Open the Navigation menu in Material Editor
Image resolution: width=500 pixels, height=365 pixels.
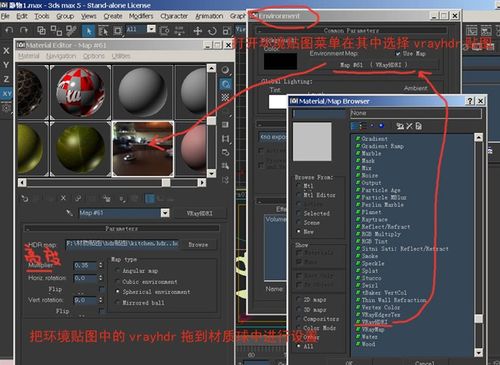61,56
